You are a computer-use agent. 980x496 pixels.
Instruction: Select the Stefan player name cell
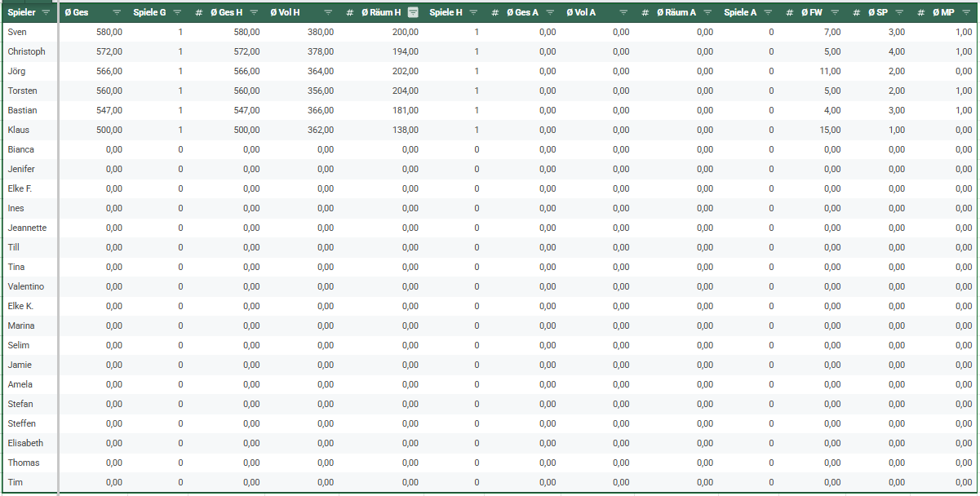click(29, 404)
